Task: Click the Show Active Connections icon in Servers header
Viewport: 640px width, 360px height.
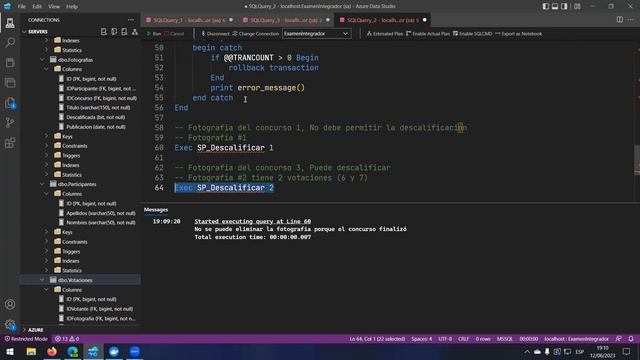Action: click(124, 31)
